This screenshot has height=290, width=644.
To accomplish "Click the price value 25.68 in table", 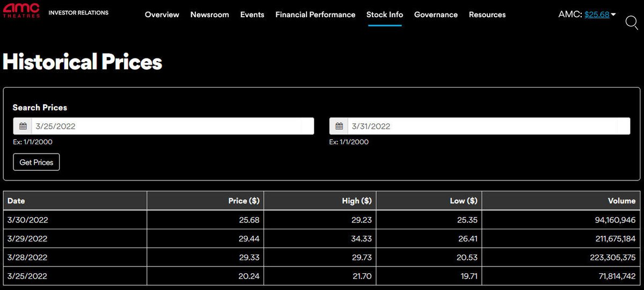I will 249,220.
